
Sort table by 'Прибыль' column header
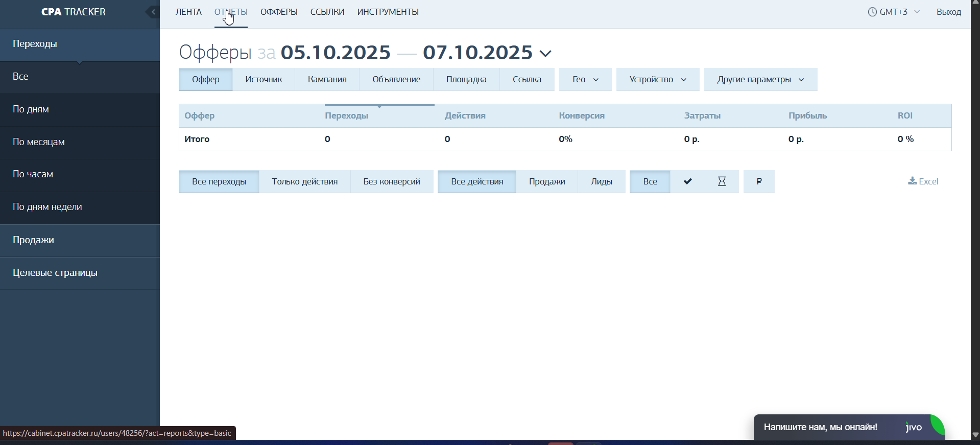tap(807, 115)
